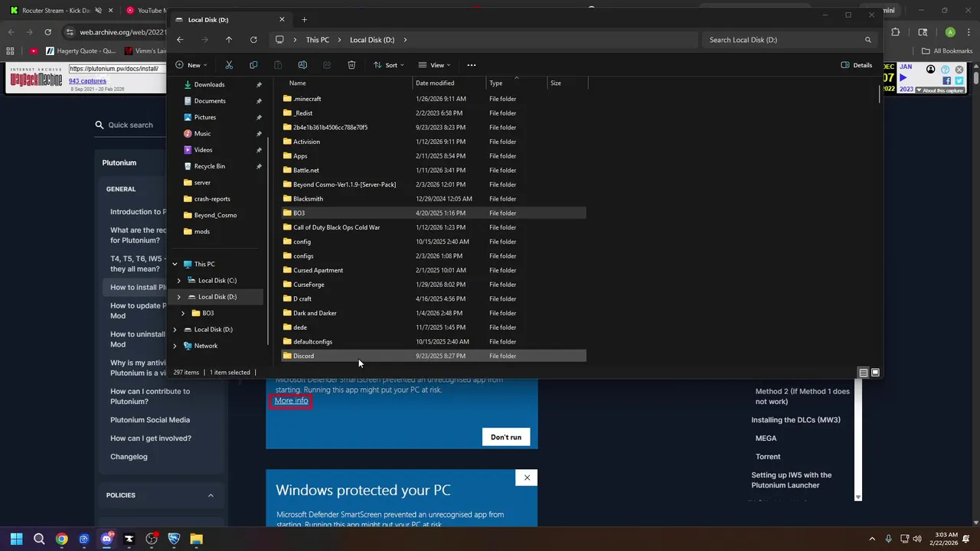Open Chrome extensions puzzle icon
The height and width of the screenshot is (551, 980).
coord(895,32)
